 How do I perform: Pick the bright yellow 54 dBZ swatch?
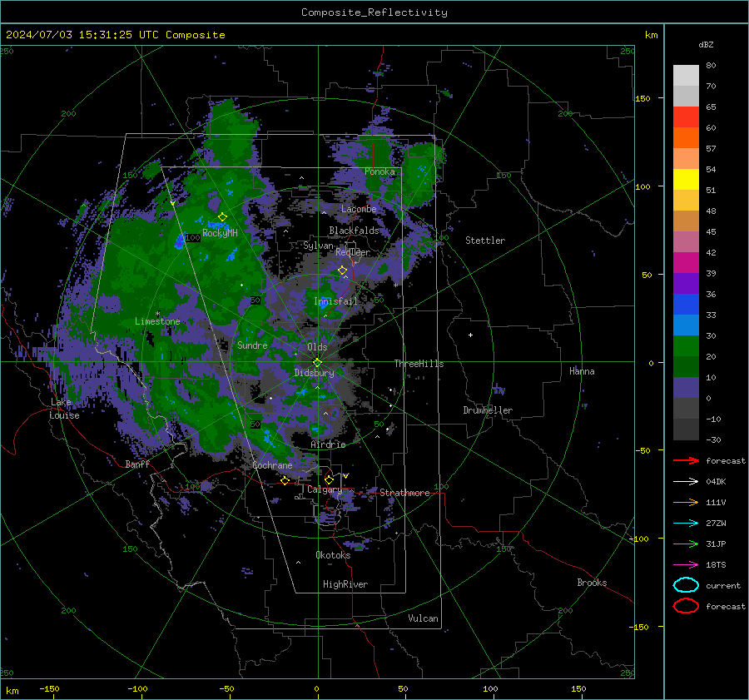pos(686,179)
